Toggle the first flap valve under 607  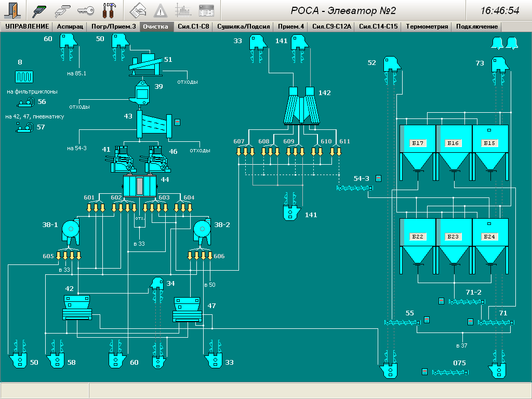pyautogui.click(x=239, y=151)
